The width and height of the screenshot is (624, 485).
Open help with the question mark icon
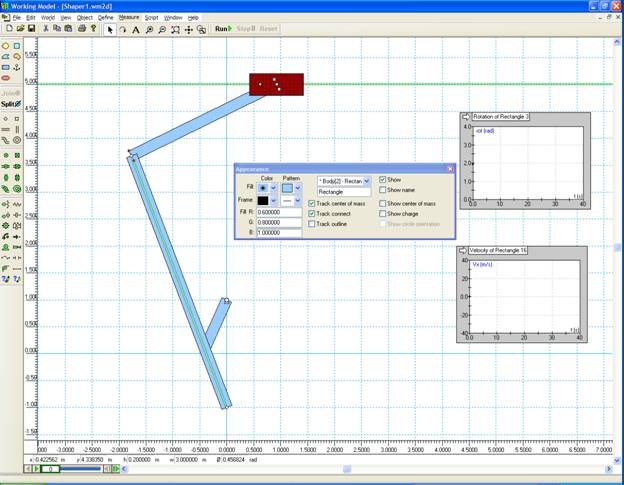click(94, 29)
